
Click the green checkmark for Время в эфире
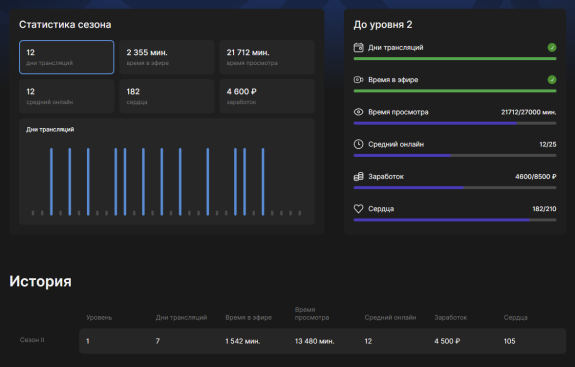pyautogui.click(x=552, y=80)
